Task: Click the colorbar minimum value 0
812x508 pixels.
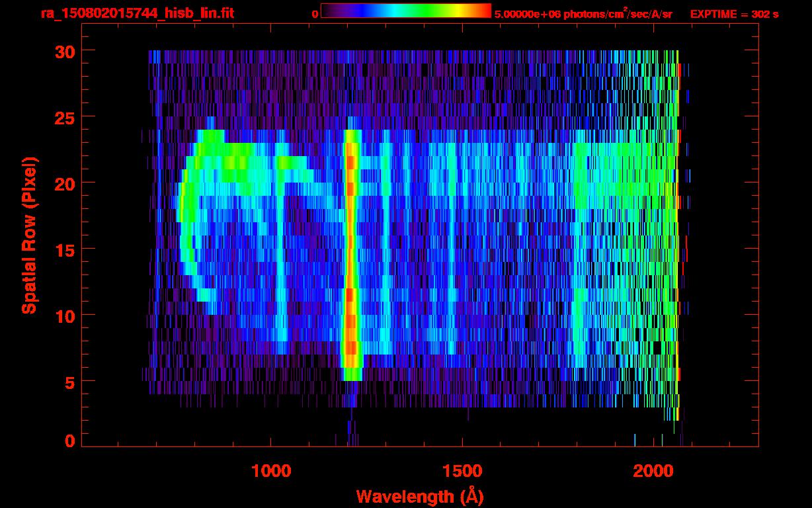Action: click(315, 14)
